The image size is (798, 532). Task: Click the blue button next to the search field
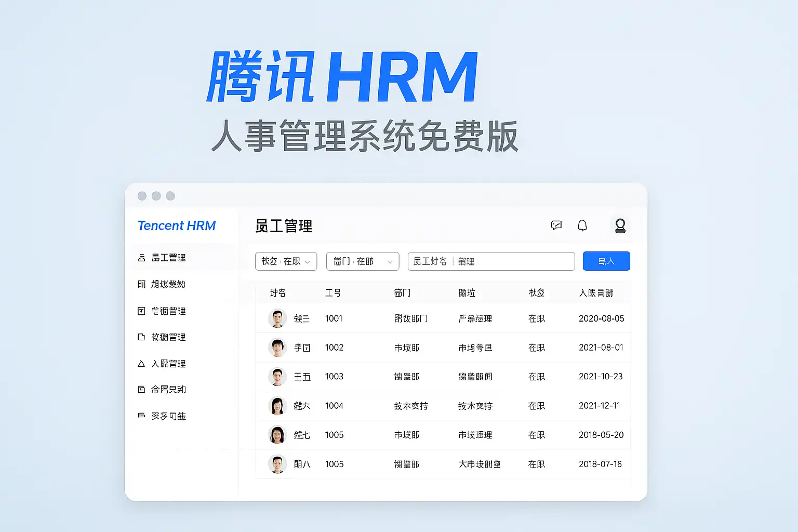pos(606,261)
